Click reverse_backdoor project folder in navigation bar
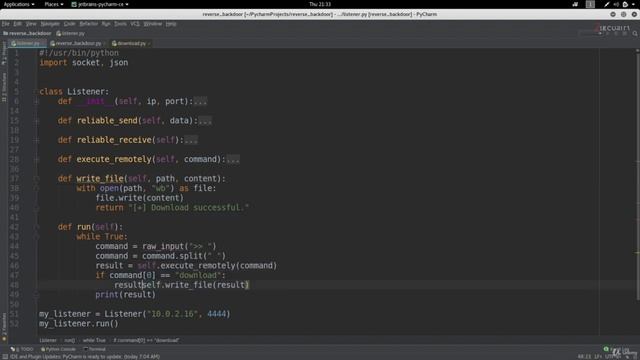Screen dimensions: 640x360 pos(28,33)
